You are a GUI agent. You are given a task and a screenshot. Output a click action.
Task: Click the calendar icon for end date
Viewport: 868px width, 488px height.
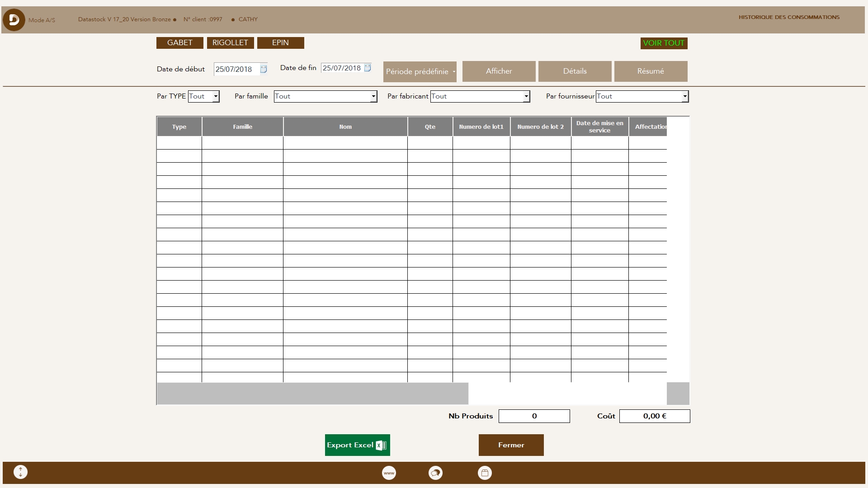click(x=368, y=67)
